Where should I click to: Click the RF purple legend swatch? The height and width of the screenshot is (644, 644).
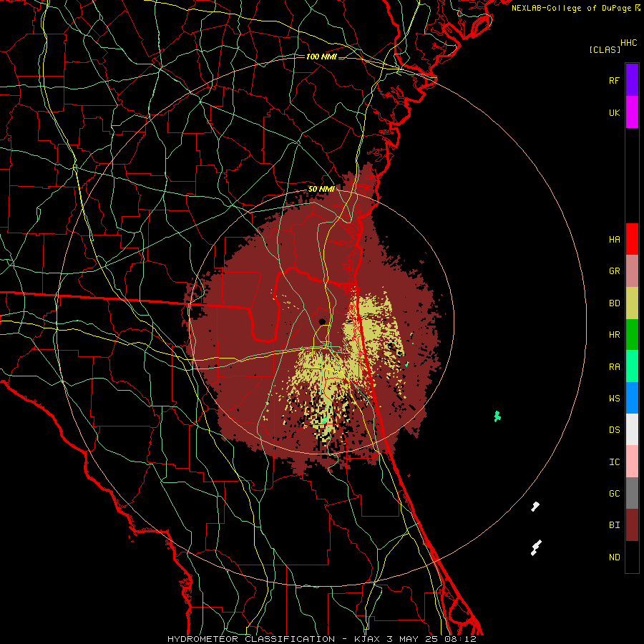[x=632, y=80]
